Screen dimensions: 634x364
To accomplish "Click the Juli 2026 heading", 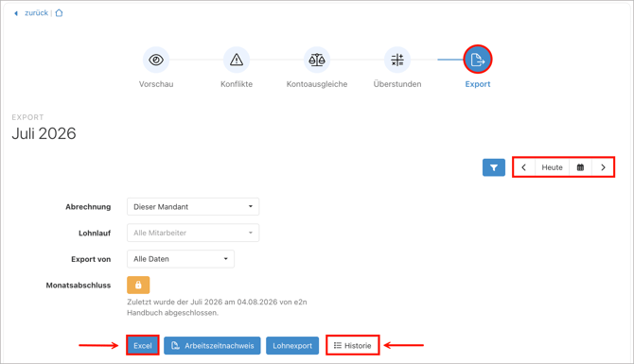I will coord(44,133).
